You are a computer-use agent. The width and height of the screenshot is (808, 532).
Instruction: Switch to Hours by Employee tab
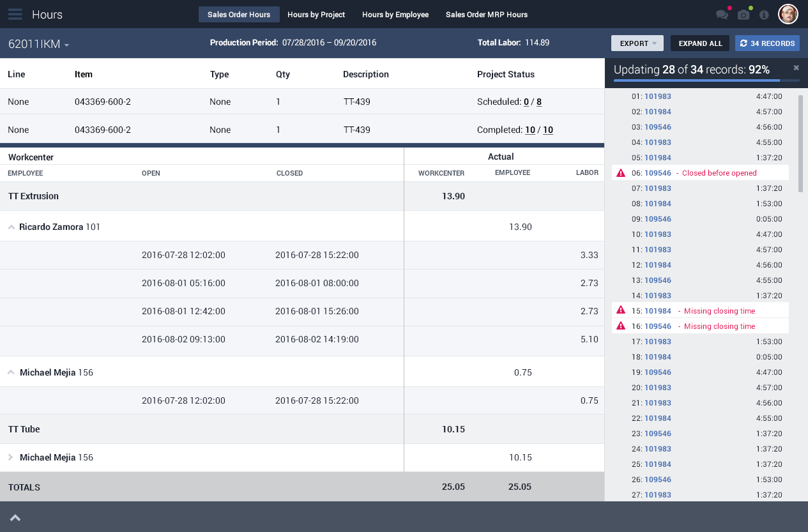click(395, 15)
